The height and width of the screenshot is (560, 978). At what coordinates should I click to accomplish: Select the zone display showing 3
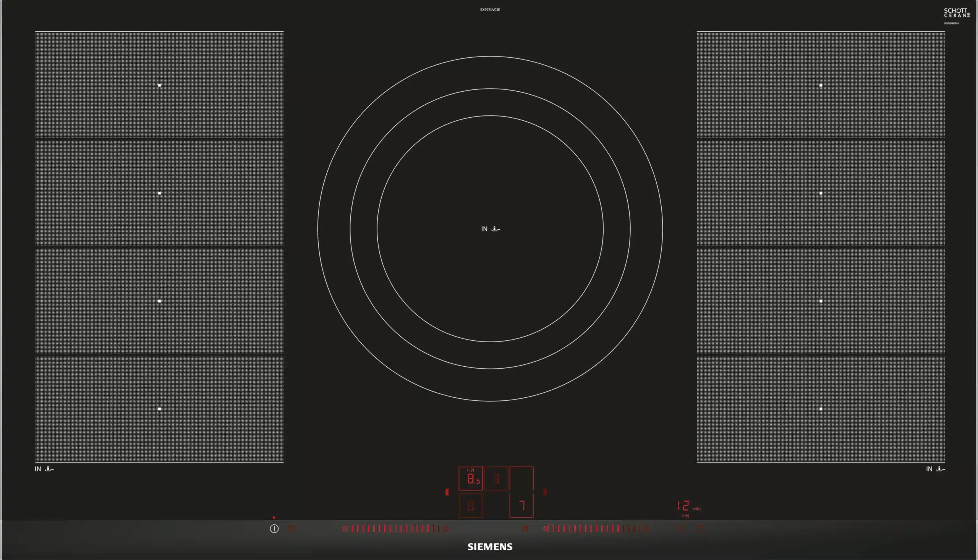coord(497,479)
